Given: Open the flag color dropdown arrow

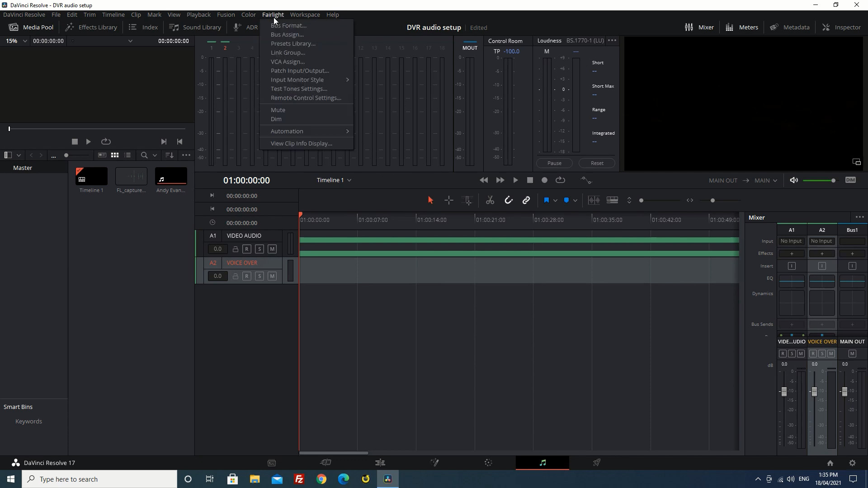Looking at the screenshot, I should (x=555, y=200).
